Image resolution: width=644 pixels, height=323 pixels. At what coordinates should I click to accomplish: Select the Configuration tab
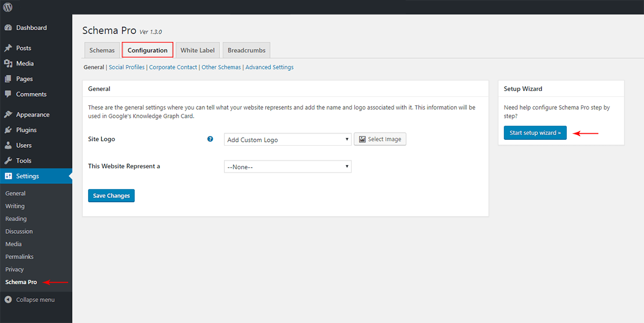click(148, 50)
